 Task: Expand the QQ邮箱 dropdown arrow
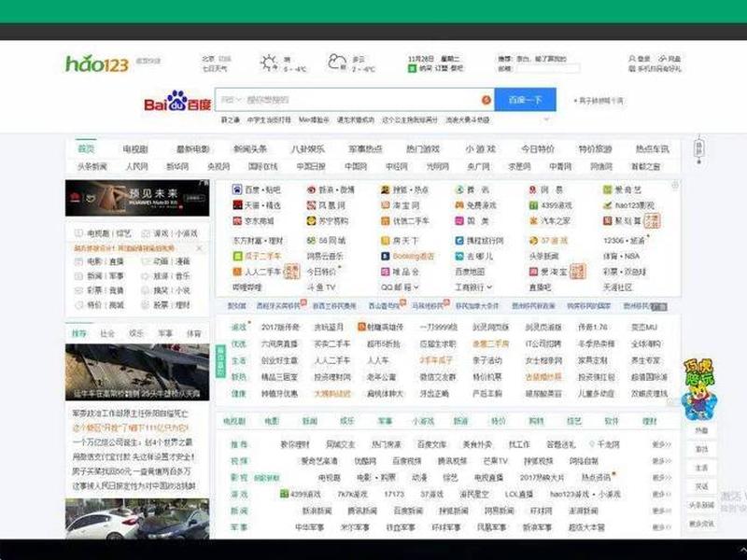click(416, 287)
